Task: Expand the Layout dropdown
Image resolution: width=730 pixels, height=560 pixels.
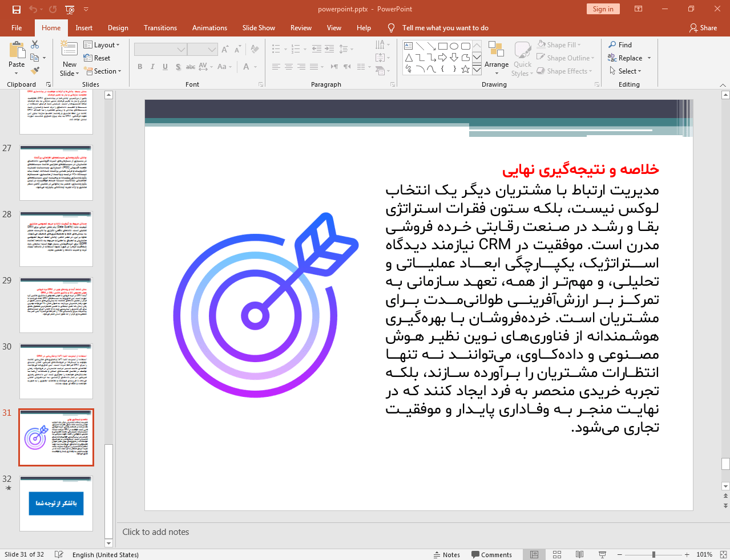Action: (102, 45)
